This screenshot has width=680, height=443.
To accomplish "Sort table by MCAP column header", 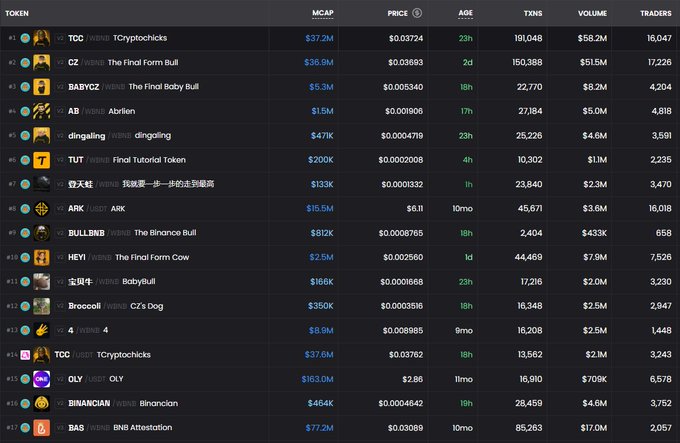I will point(323,13).
